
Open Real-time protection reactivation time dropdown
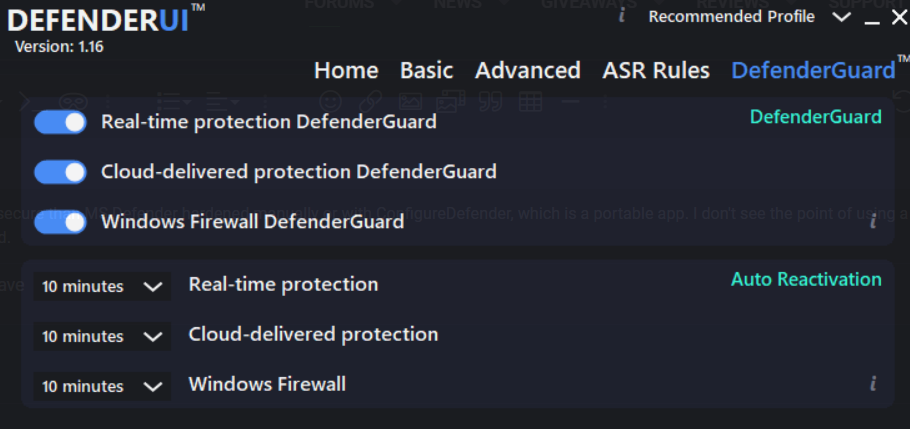pos(101,286)
